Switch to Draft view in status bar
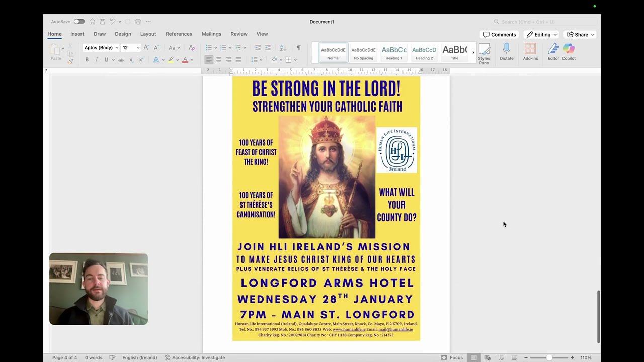Viewport: 644px width, 362px height. (x=514, y=358)
